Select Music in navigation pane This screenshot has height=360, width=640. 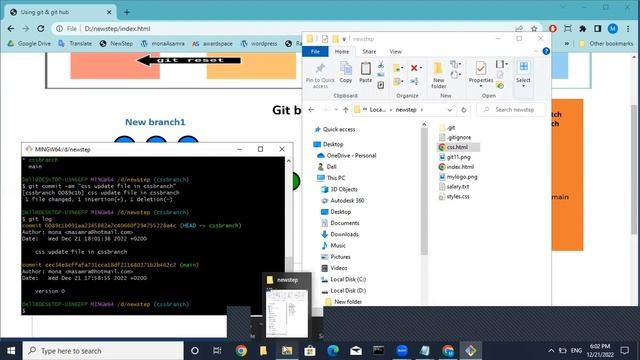[333, 245]
